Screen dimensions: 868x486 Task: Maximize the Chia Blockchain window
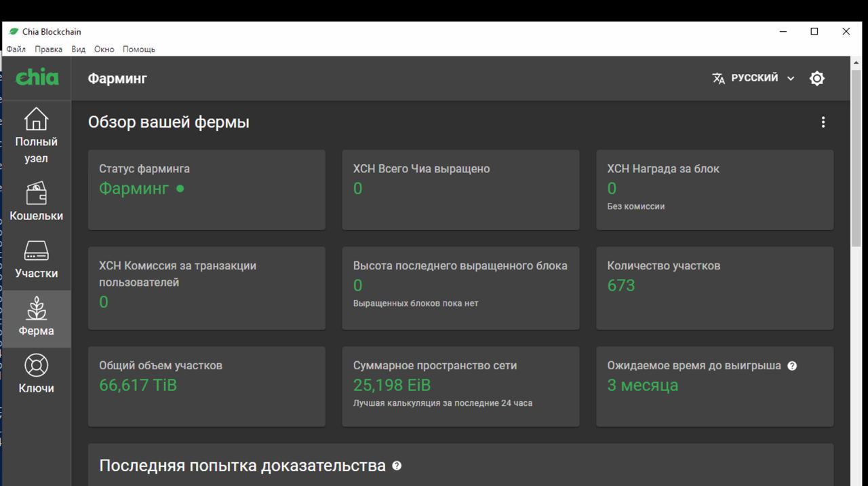814,31
